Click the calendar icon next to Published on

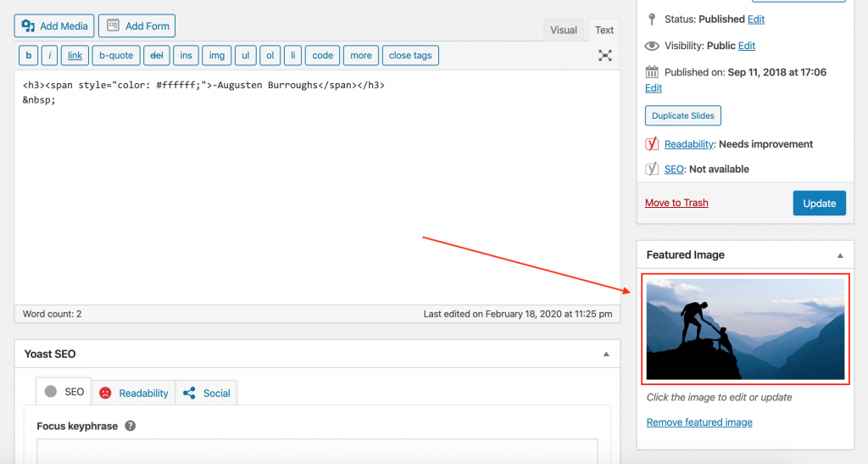(652, 72)
